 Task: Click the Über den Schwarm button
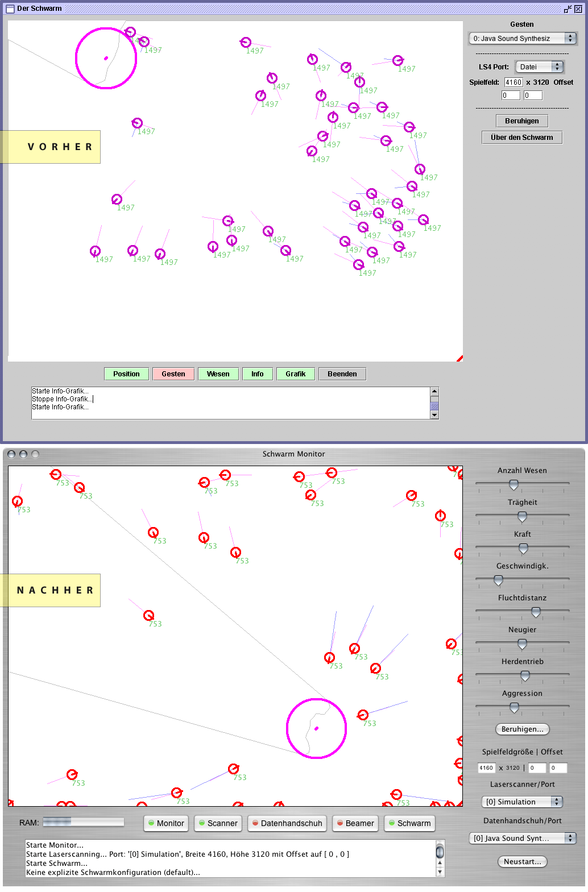coord(522,137)
